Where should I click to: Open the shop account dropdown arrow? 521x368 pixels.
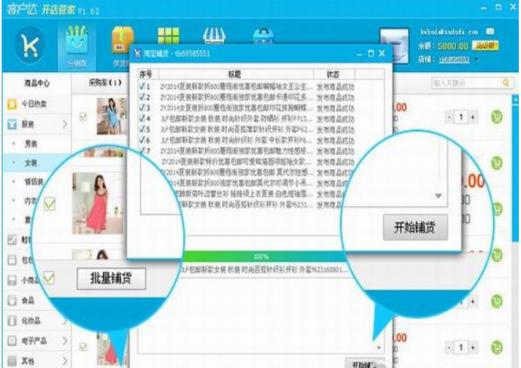[477, 60]
